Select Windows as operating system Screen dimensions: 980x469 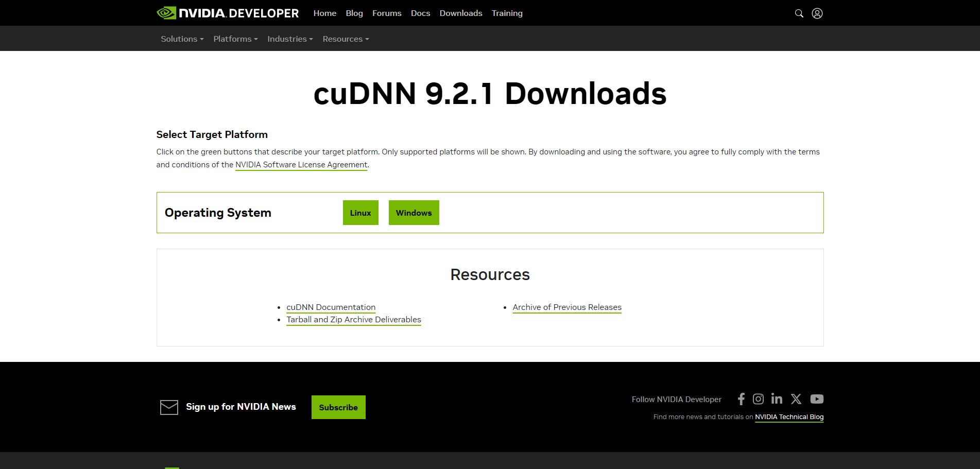[x=414, y=213]
